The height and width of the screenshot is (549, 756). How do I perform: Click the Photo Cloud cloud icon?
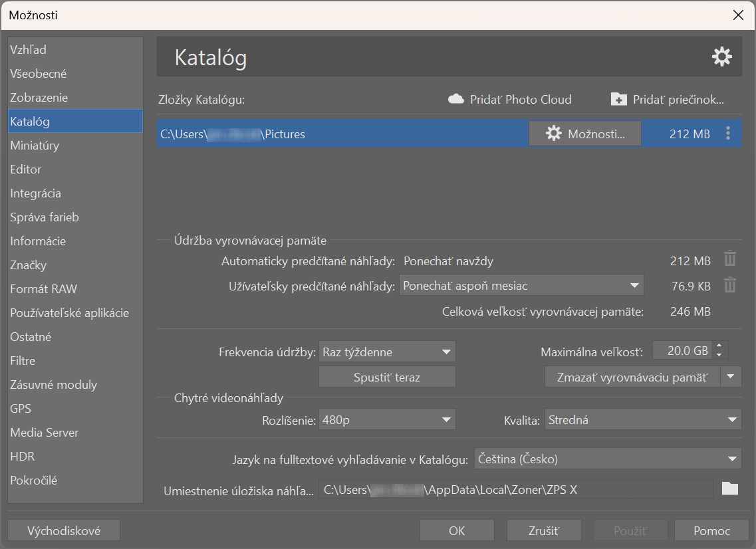pyautogui.click(x=455, y=99)
